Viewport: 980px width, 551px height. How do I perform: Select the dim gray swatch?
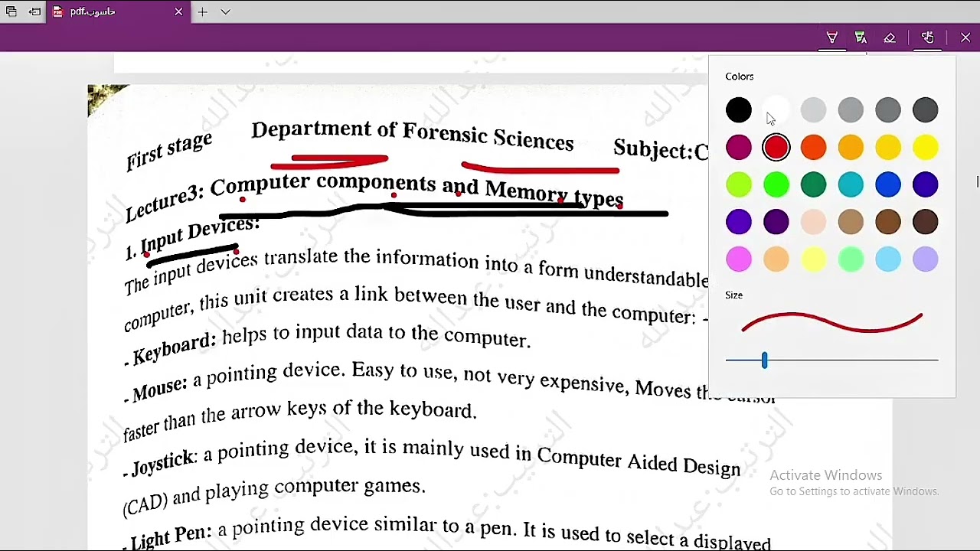[888, 110]
